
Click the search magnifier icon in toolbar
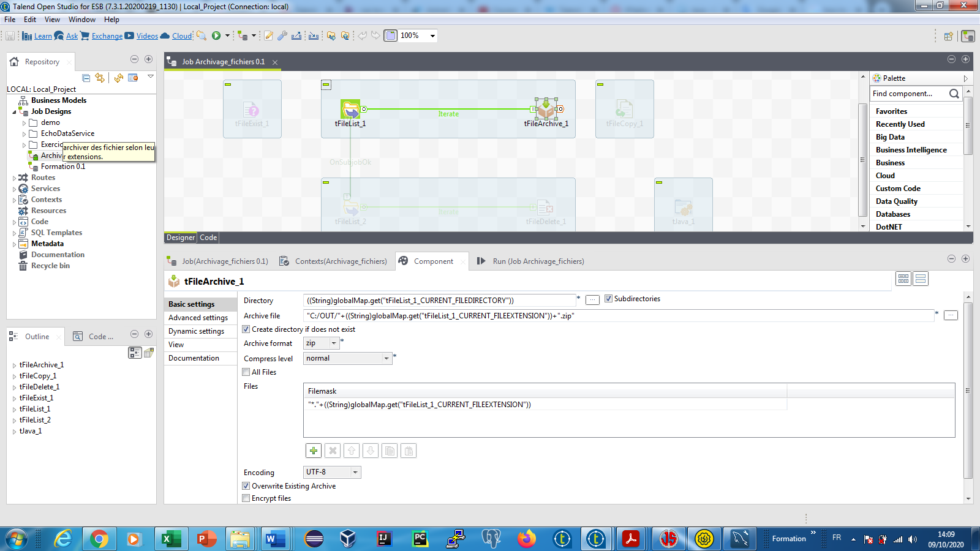[x=201, y=36]
